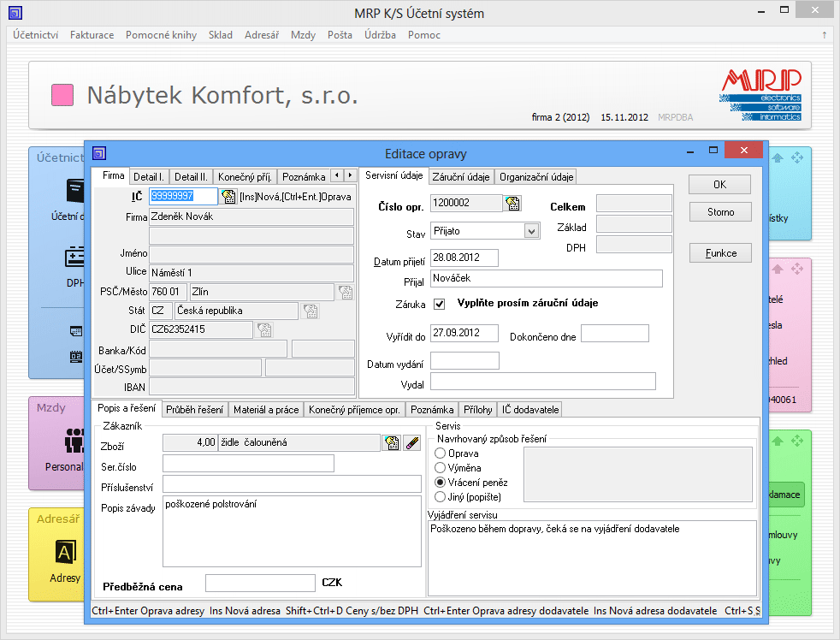Click the Dokončeno dne field

[614, 333]
